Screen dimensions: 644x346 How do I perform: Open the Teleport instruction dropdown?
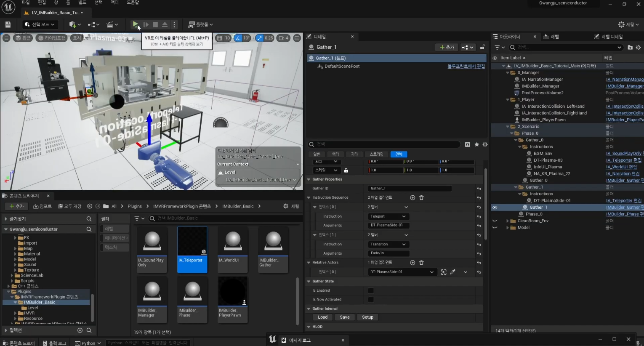coord(388,216)
